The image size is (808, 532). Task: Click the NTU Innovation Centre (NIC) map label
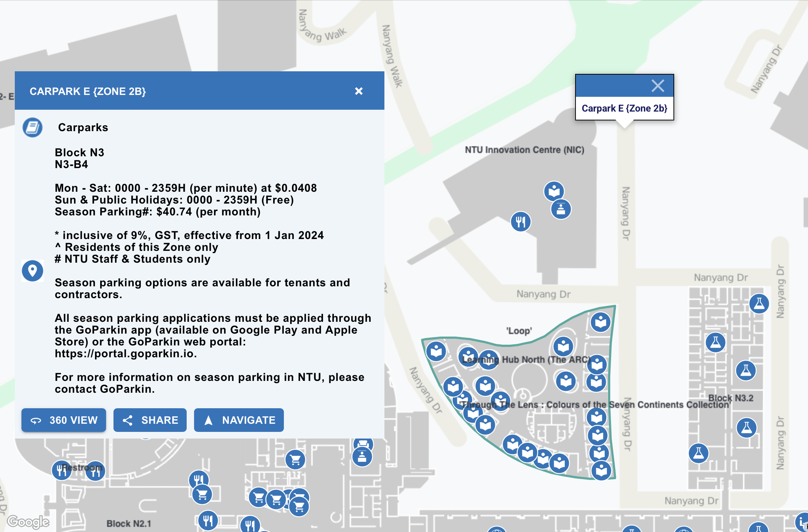tap(524, 150)
